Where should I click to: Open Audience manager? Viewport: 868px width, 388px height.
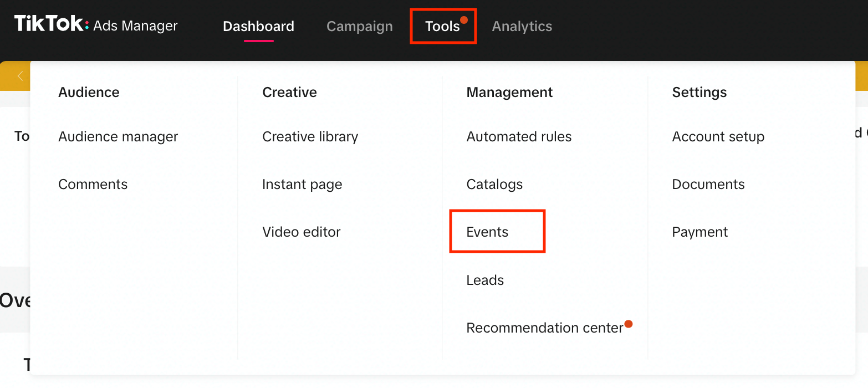(118, 136)
